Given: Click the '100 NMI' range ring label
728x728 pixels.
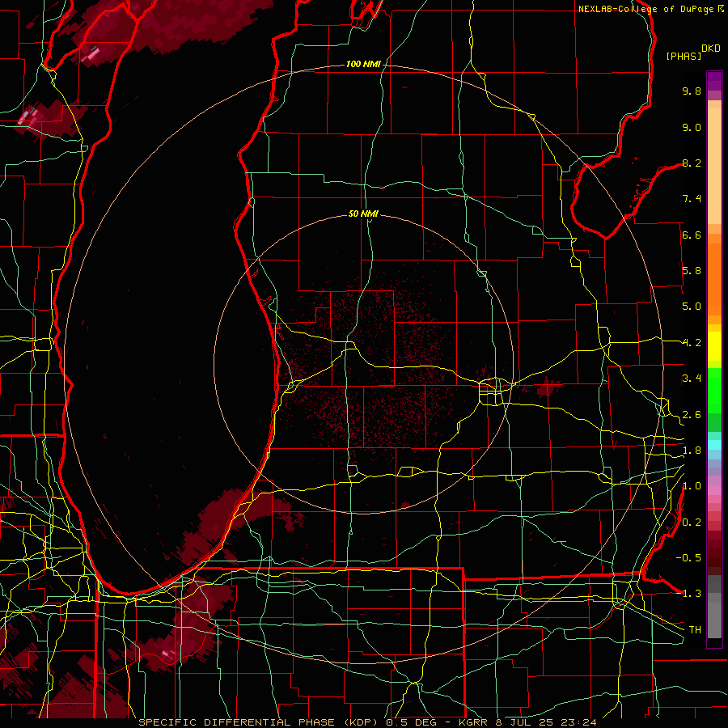Looking at the screenshot, I should click(x=363, y=64).
